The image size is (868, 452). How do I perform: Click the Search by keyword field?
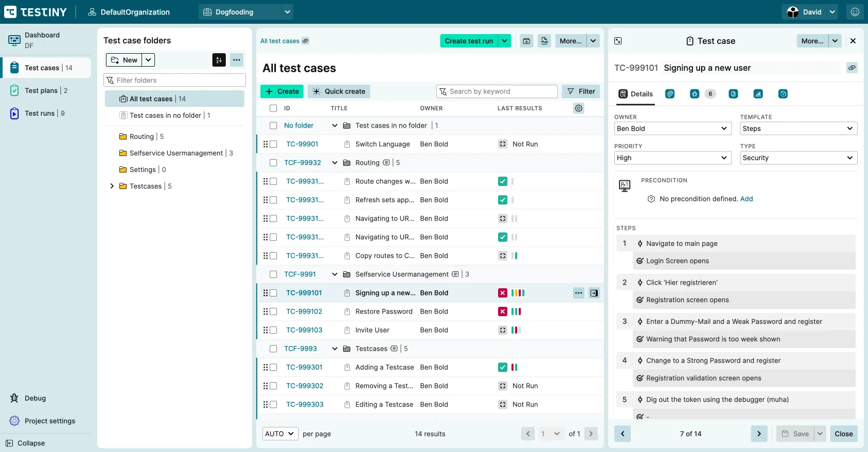pos(497,91)
